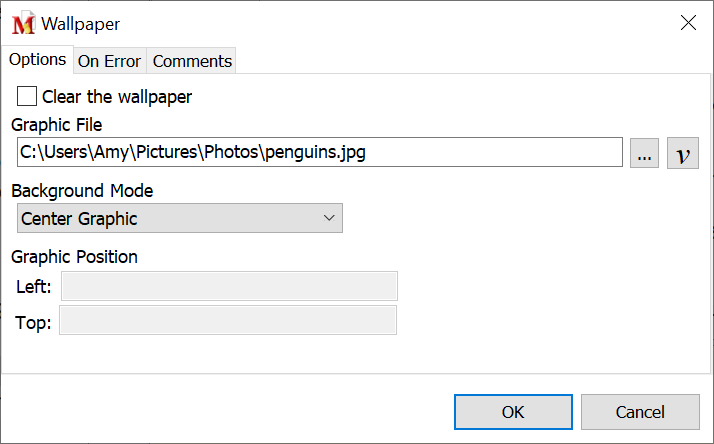Confirm with the OK button
The width and height of the screenshot is (714, 444).
click(x=512, y=411)
